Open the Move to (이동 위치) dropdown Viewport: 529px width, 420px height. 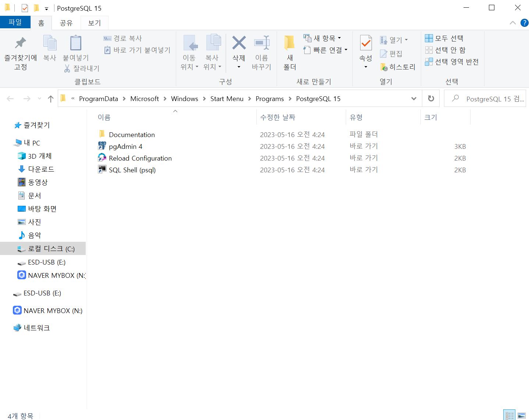(x=189, y=67)
